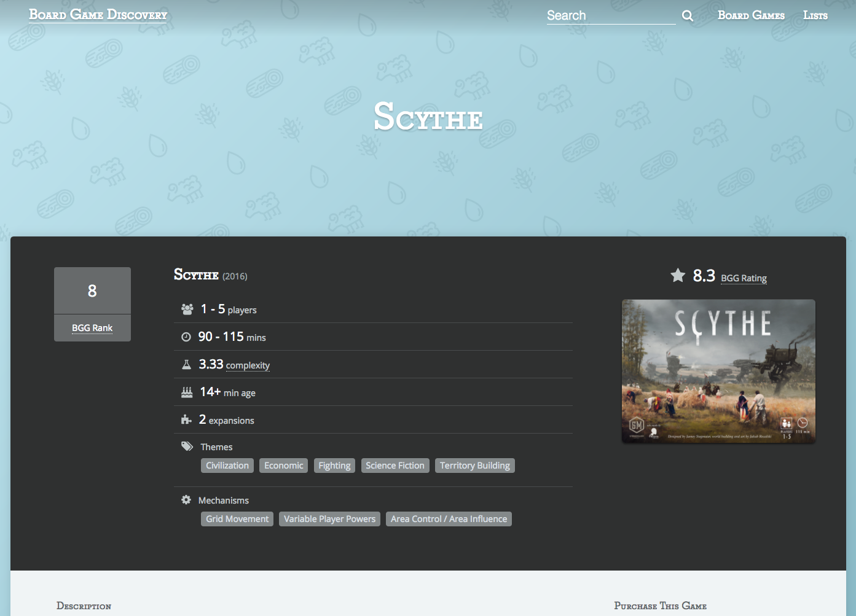Click the gear icon beside Mechanisms
Screen dimensions: 856x616
[186, 500]
